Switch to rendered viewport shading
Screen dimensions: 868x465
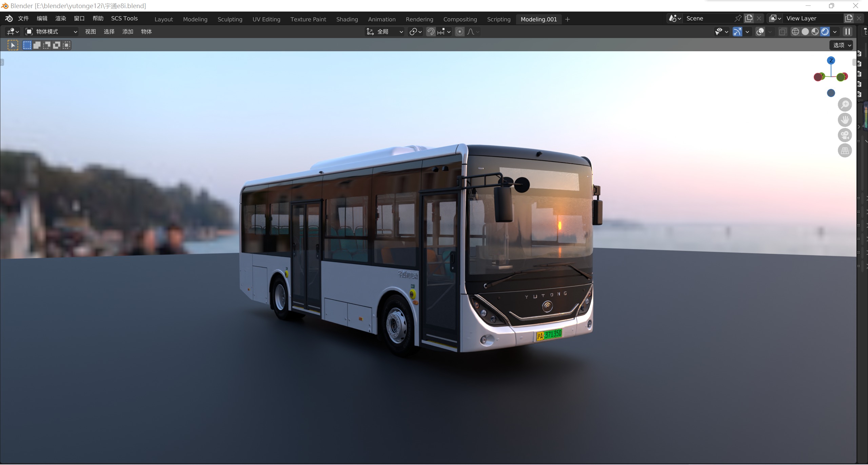[825, 32]
